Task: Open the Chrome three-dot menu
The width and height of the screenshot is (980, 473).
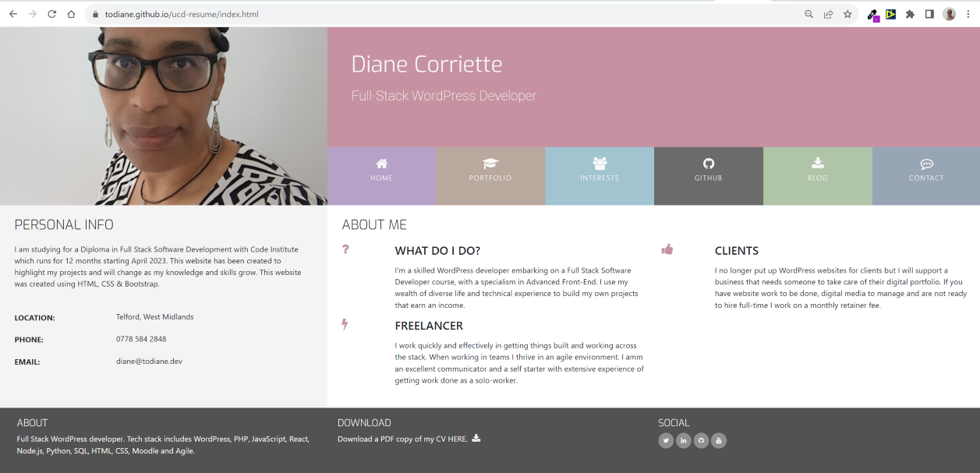Action: tap(968, 13)
